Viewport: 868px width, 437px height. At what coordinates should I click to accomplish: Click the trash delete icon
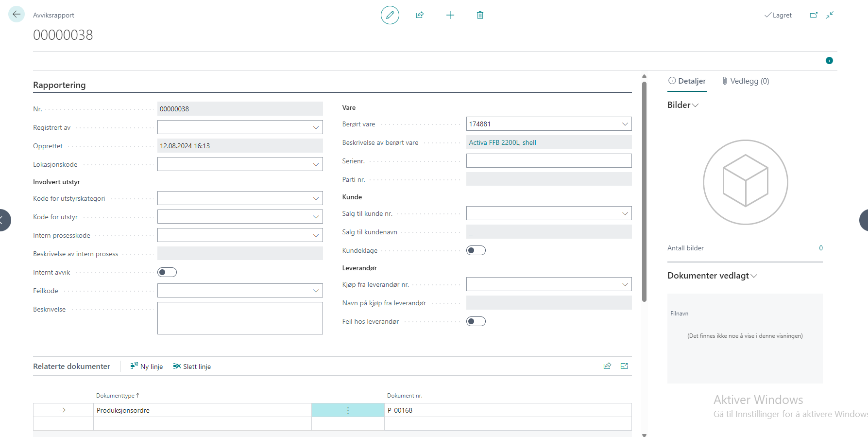(x=480, y=15)
